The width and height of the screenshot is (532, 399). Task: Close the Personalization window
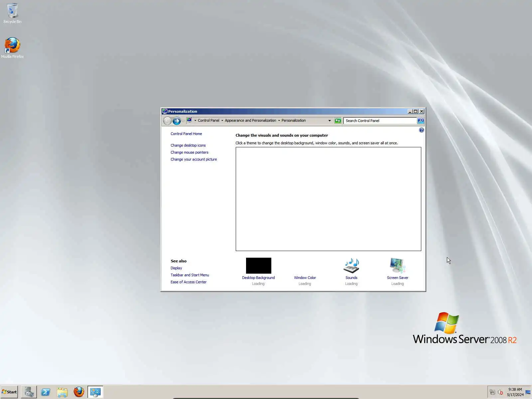tap(422, 111)
